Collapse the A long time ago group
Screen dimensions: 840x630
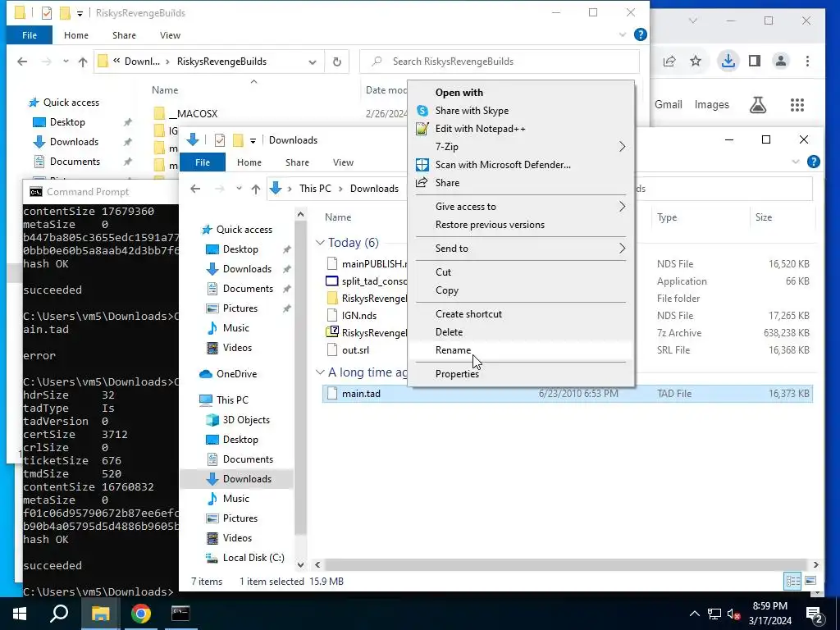(321, 372)
